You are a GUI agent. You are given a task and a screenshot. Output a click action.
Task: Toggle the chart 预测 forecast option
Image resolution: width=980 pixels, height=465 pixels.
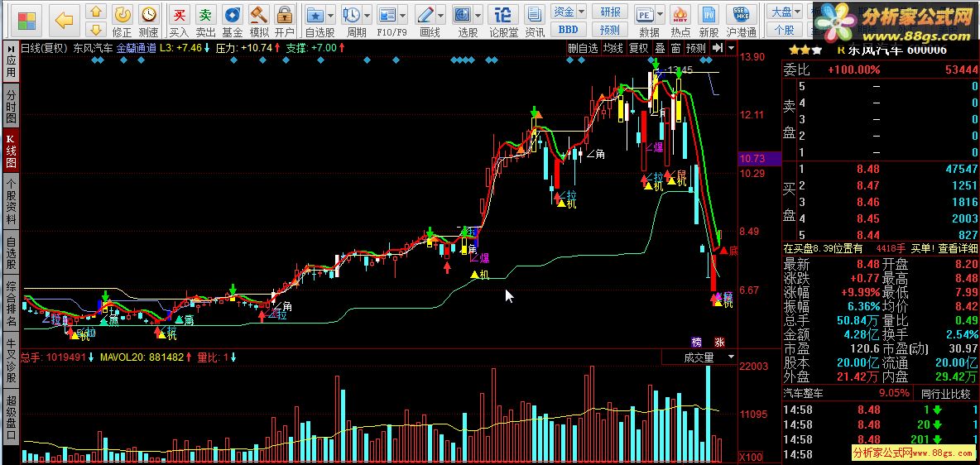point(695,48)
